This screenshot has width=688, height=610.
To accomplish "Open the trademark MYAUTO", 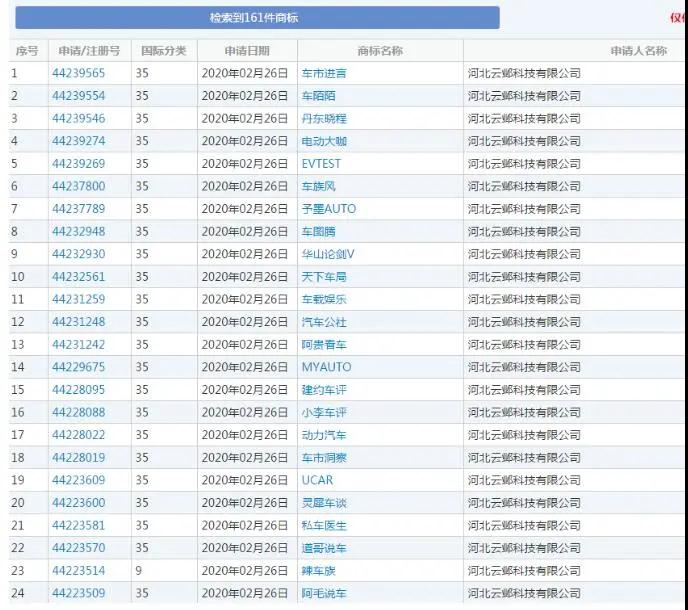I will 326,367.
